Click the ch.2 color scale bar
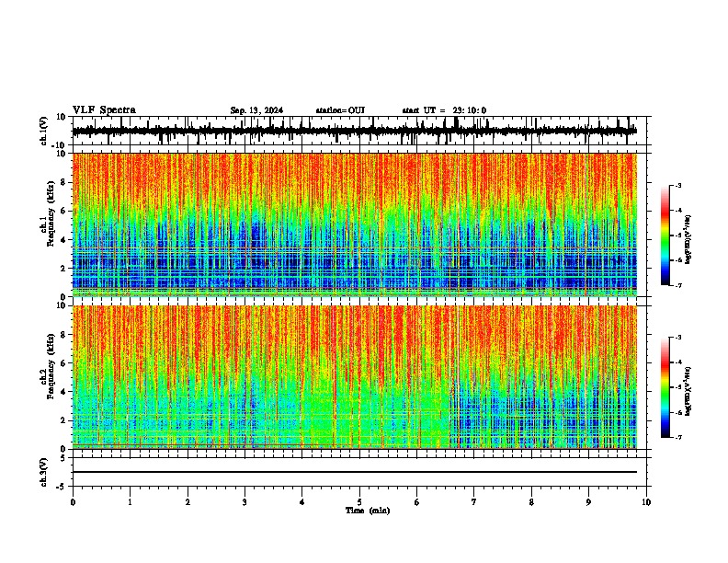The image size is (728, 563). tap(665, 387)
